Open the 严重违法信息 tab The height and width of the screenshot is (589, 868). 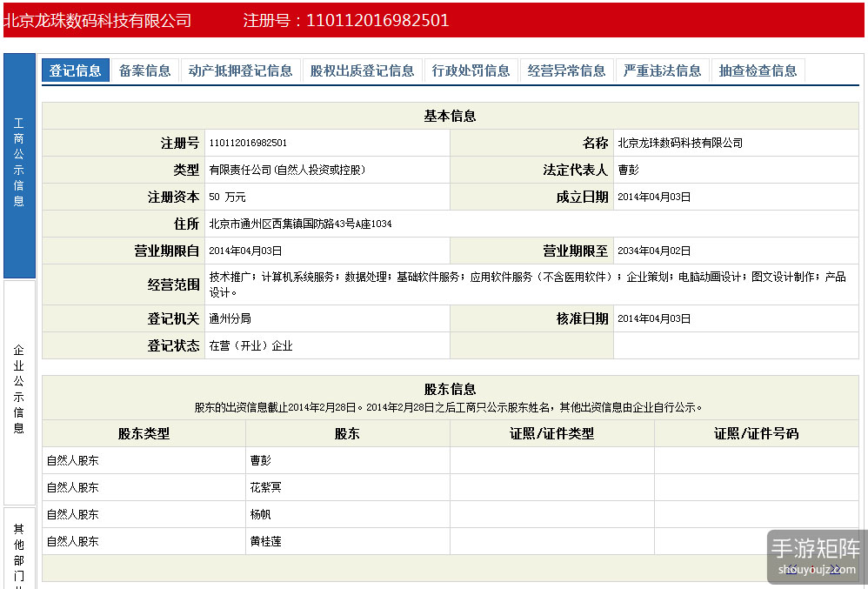pyautogui.click(x=662, y=70)
